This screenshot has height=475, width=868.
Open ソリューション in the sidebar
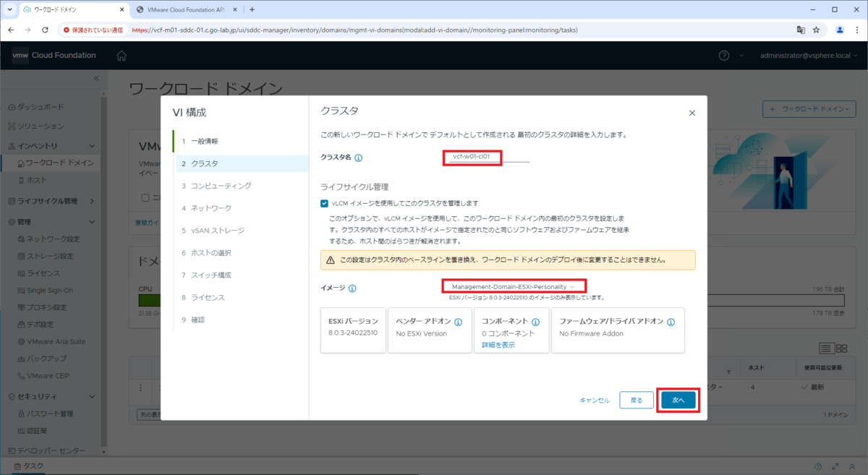coord(41,126)
